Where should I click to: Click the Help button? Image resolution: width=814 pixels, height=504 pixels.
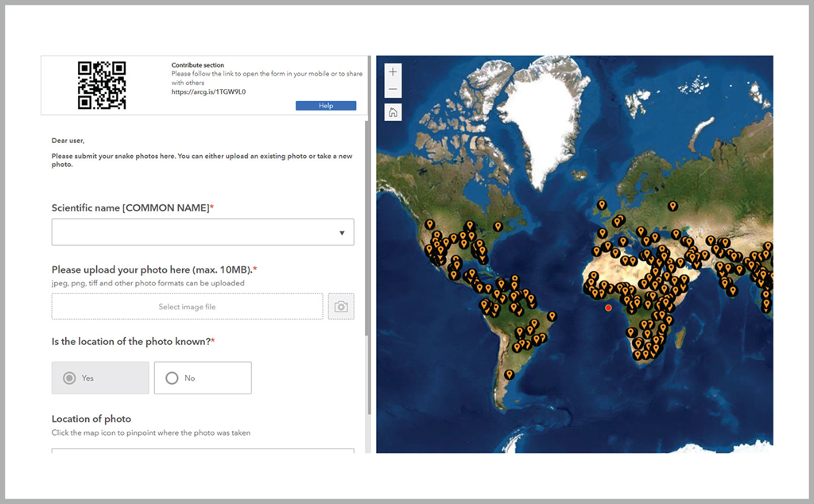tap(325, 105)
